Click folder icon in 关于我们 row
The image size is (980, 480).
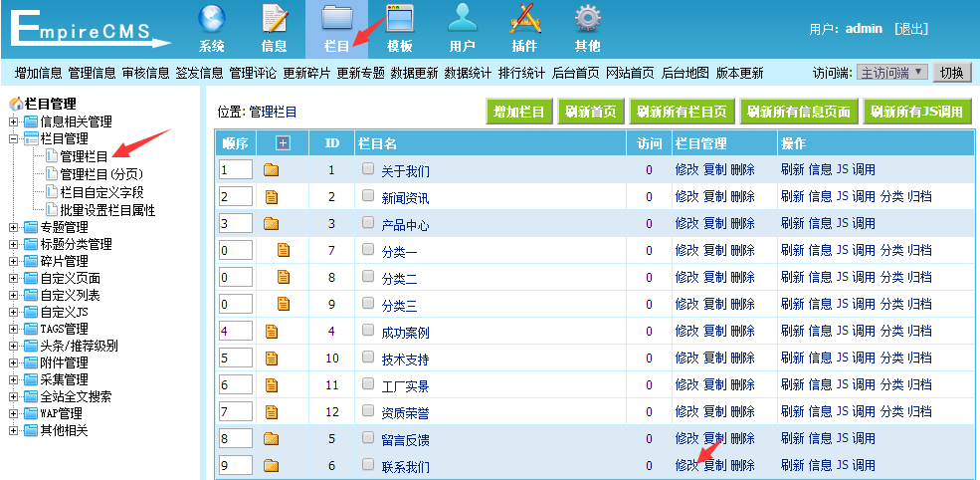tap(271, 170)
